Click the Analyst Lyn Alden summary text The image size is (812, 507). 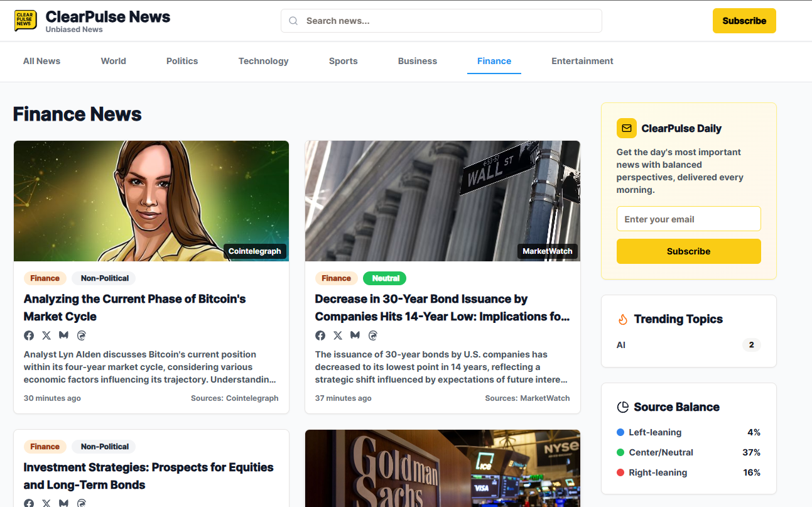click(x=149, y=367)
